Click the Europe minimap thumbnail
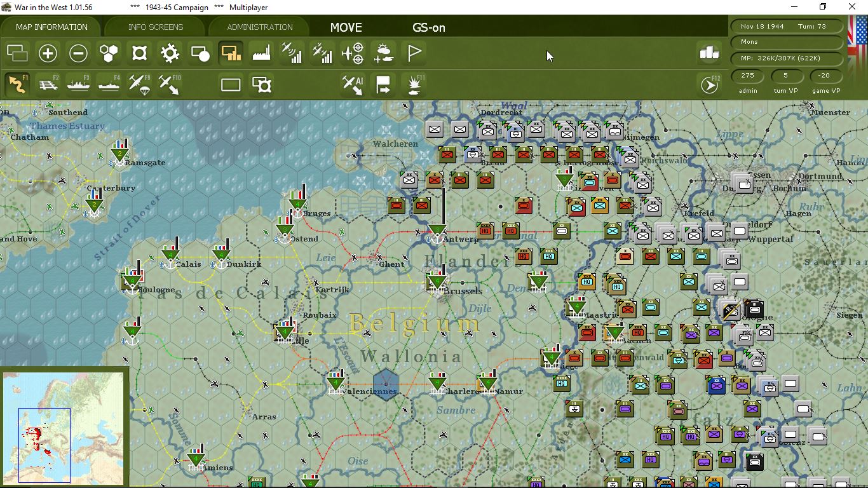The width and height of the screenshot is (868, 488). point(64,428)
